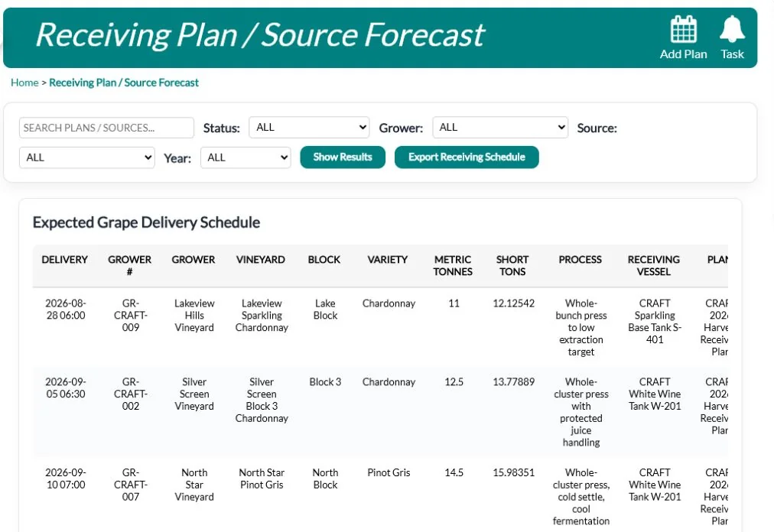Viewport: 774px width, 532px height.
Task: Click the GROWER # column header
Action: (130, 265)
